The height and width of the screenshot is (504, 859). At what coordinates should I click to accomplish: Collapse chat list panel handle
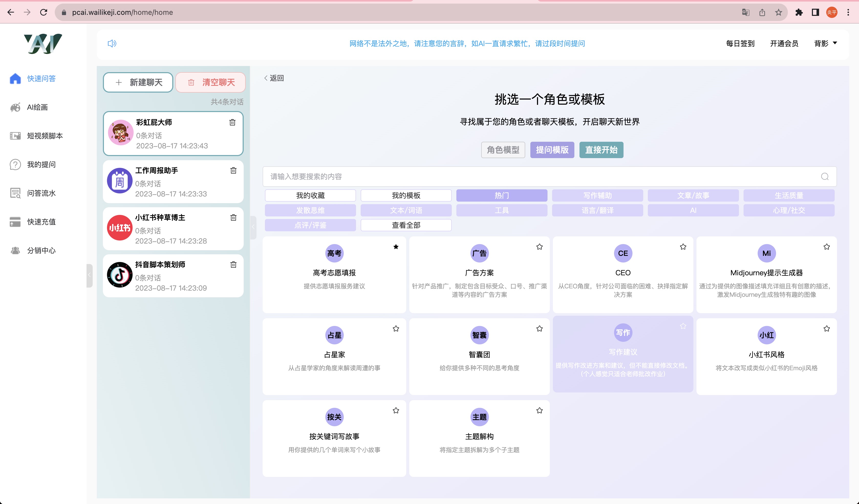(253, 227)
